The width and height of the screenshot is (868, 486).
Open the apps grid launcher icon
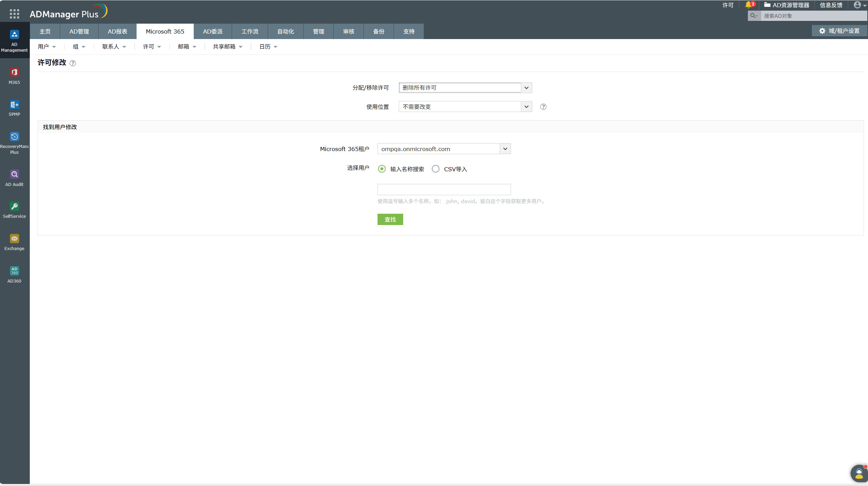click(14, 14)
